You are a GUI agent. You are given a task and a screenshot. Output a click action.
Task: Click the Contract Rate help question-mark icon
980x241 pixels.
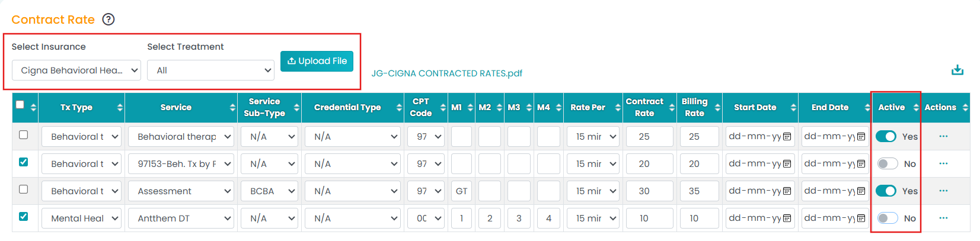tap(108, 20)
